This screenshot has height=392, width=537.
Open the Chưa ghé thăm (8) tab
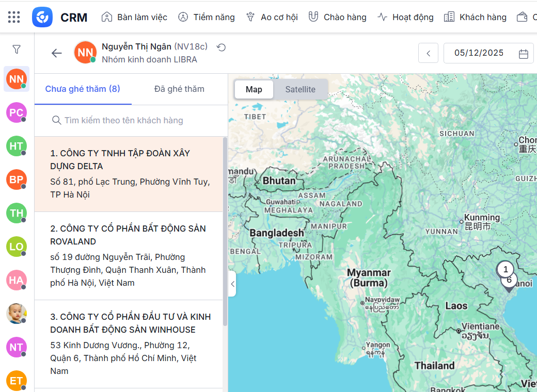83,89
